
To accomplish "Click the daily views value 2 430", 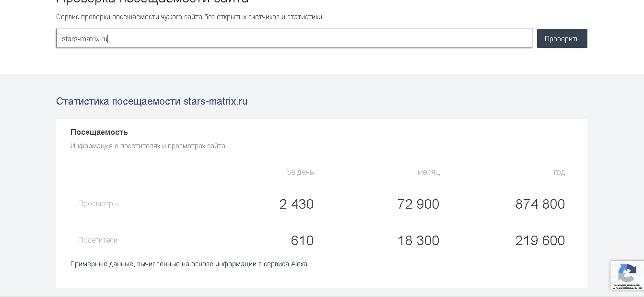I will (x=296, y=204).
